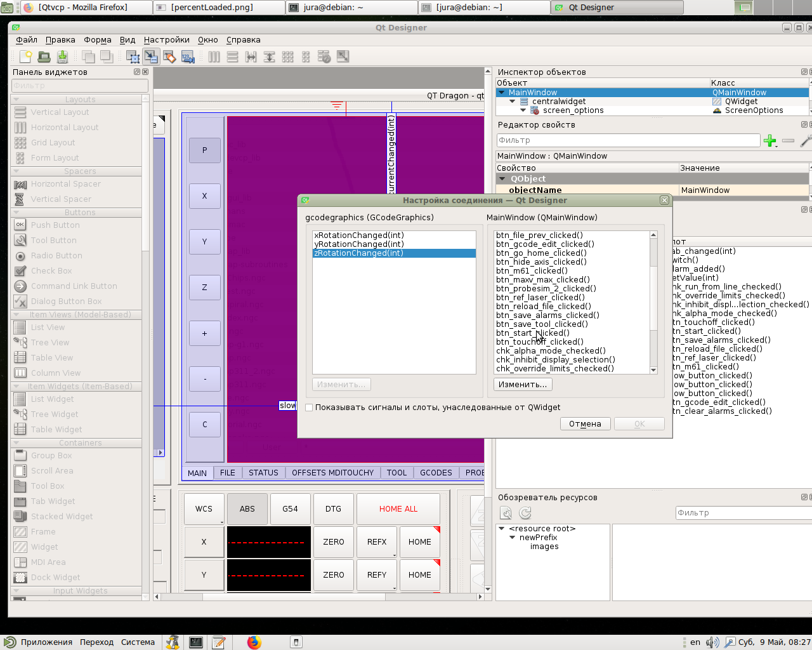812x650 pixels.
Task: Switch to the STATUS tab in the form
Action: pyautogui.click(x=263, y=472)
